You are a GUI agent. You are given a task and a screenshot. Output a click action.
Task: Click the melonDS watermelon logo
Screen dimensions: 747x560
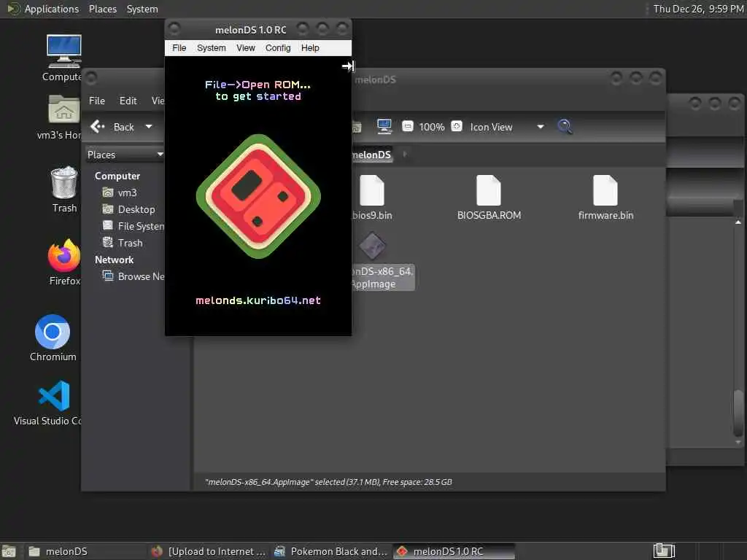click(x=258, y=196)
